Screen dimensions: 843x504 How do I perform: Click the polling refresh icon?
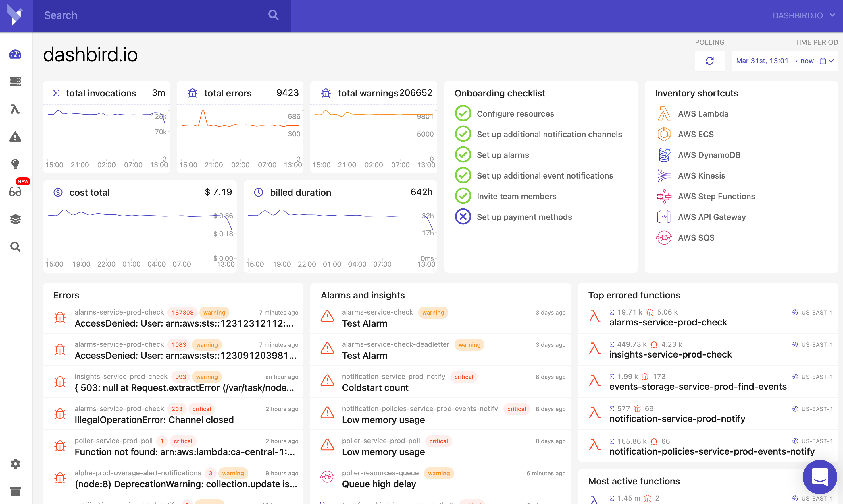(x=709, y=61)
